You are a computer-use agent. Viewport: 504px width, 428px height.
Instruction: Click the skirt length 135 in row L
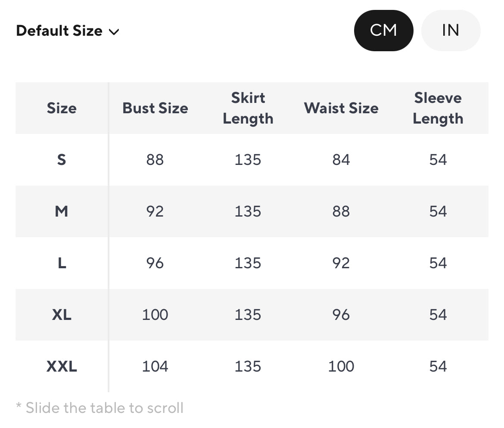pyautogui.click(x=248, y=263)
